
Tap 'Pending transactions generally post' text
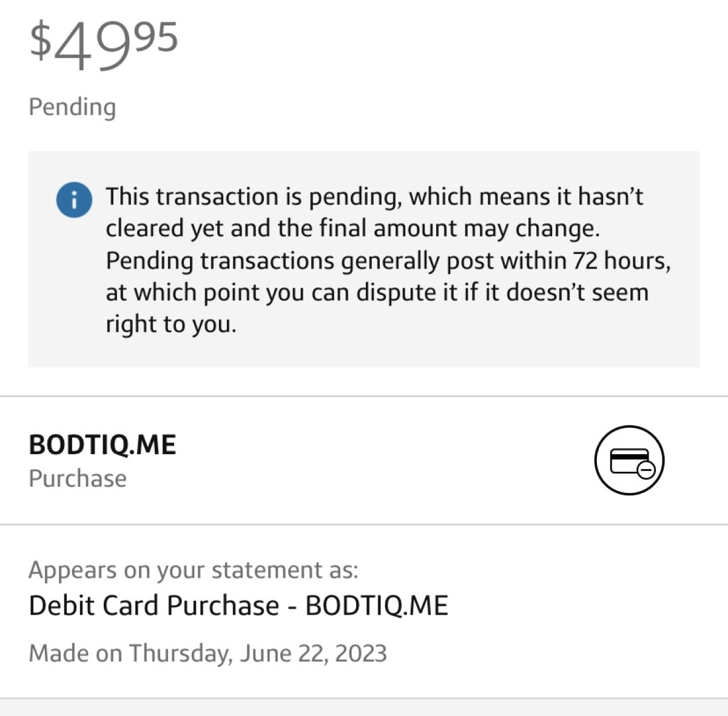click(274, 261)
